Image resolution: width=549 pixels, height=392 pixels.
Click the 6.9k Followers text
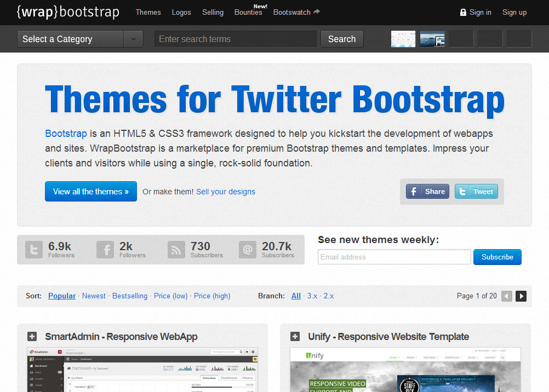click(61, 250)
